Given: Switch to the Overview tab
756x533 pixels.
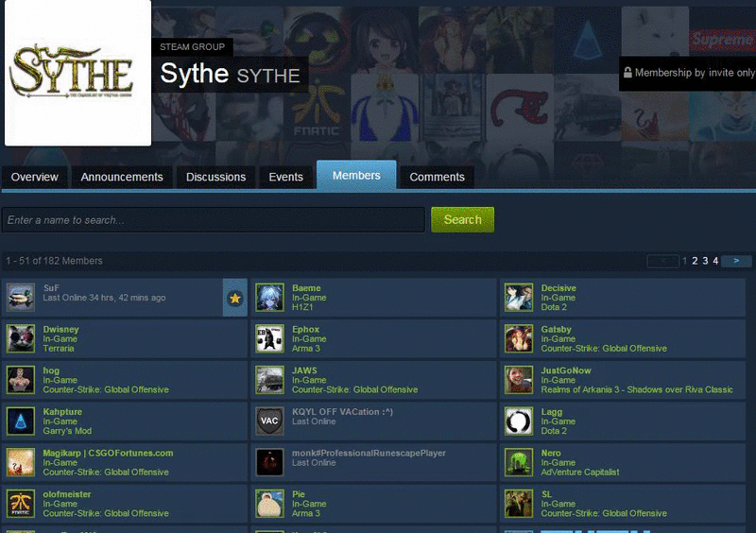Looking at the screenshot, I should 35,177.
